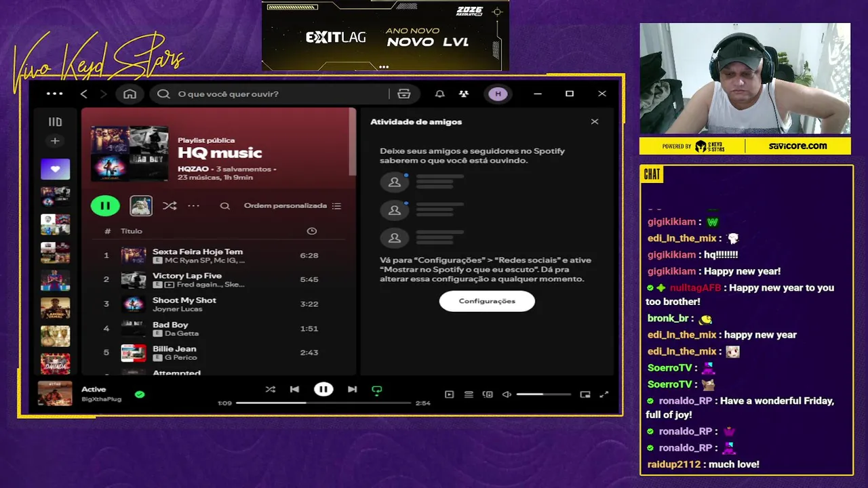Mute with the volume speaker icon
Viewport: 868px width, 488px height.
click(x=507, y=394)
